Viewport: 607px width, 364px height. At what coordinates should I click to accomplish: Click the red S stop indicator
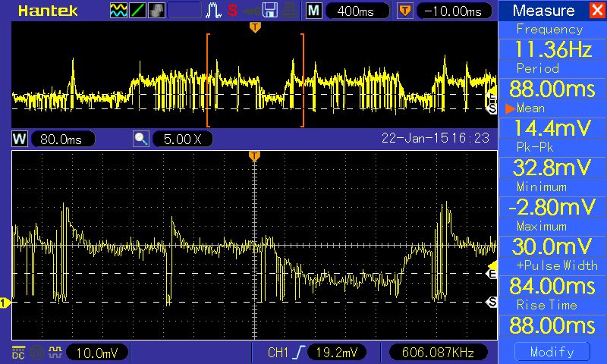(232, 11)
